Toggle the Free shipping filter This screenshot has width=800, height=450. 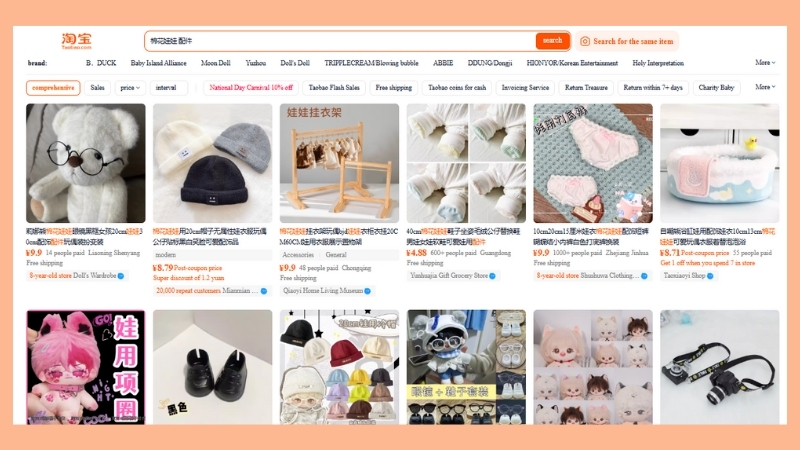point(393,87)
